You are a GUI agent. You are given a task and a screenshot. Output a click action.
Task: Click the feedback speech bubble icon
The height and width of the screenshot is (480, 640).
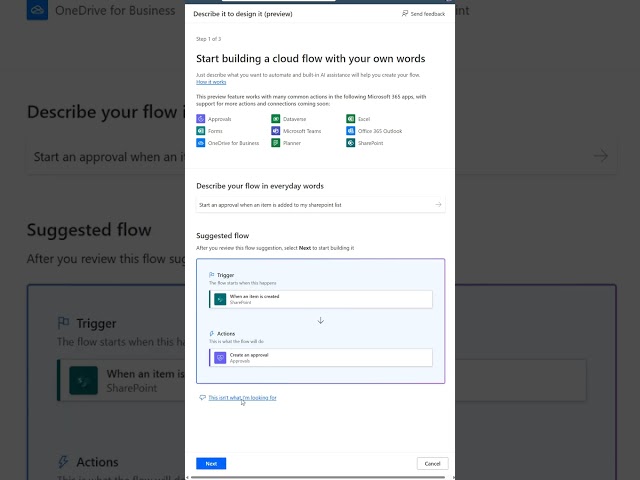point(202,398)
